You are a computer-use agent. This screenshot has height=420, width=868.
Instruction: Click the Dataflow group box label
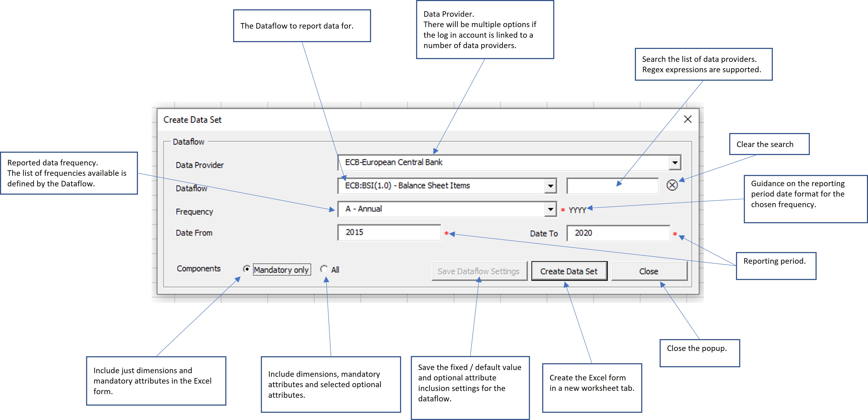188,142
